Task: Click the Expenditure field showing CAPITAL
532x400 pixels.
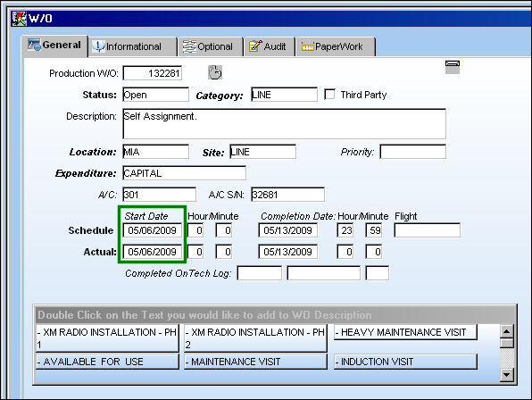Action: pos(184,173)
